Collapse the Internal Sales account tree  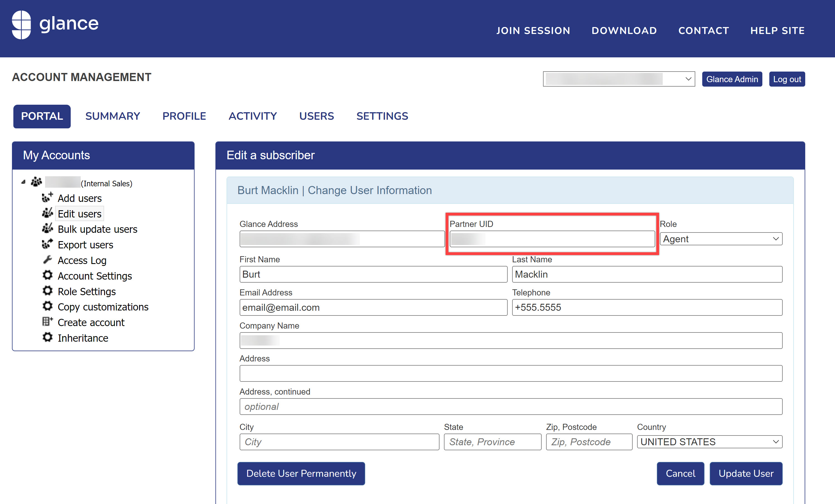click(23, 182)
